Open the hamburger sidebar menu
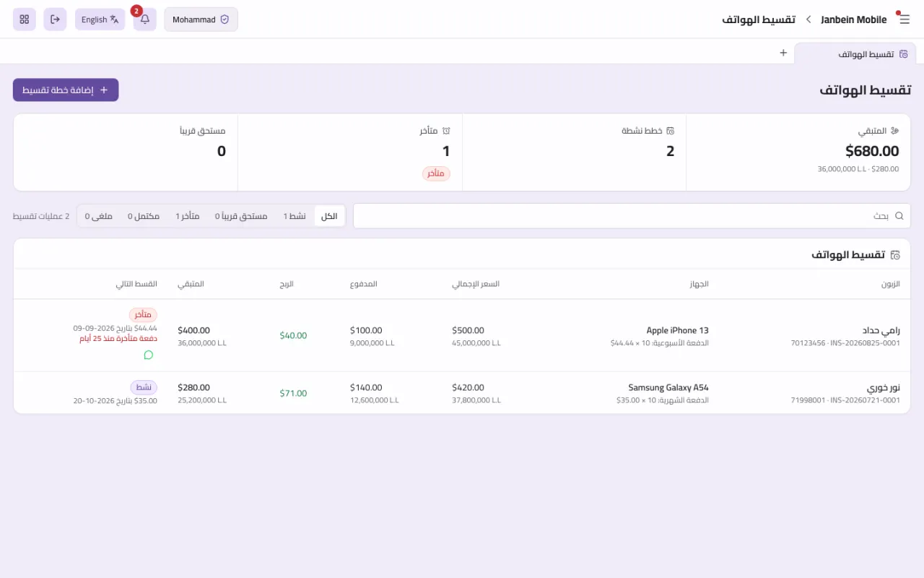 coord(905,20)
